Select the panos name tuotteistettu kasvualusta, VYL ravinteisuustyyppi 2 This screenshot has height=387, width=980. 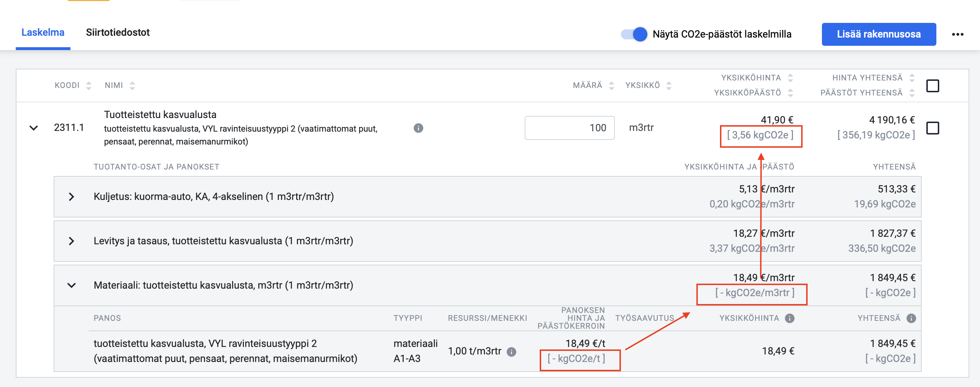click(225, 351)
